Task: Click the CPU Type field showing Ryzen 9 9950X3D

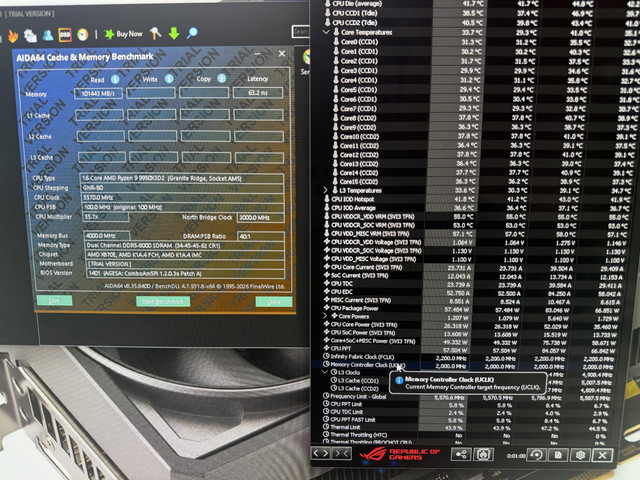Action: pyautogui.click(x=182, y=178)
